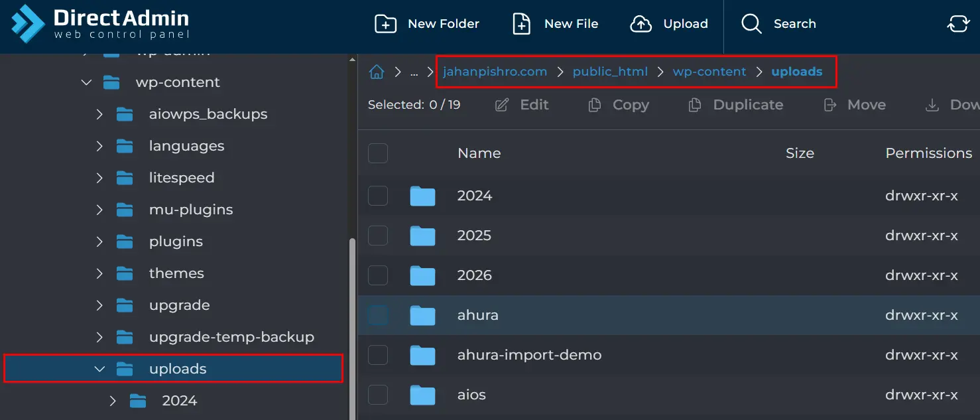Image resolution: width=980 pixels, height=420 pixels.
Task: Expand themes in the tree
Action: [x=99, y=273]
